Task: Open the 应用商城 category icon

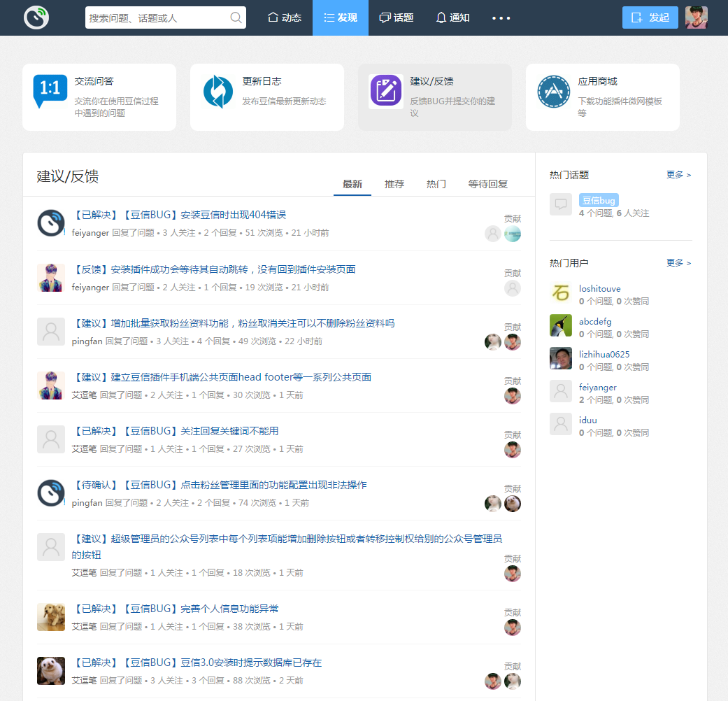Action: [x=553, y=92]
